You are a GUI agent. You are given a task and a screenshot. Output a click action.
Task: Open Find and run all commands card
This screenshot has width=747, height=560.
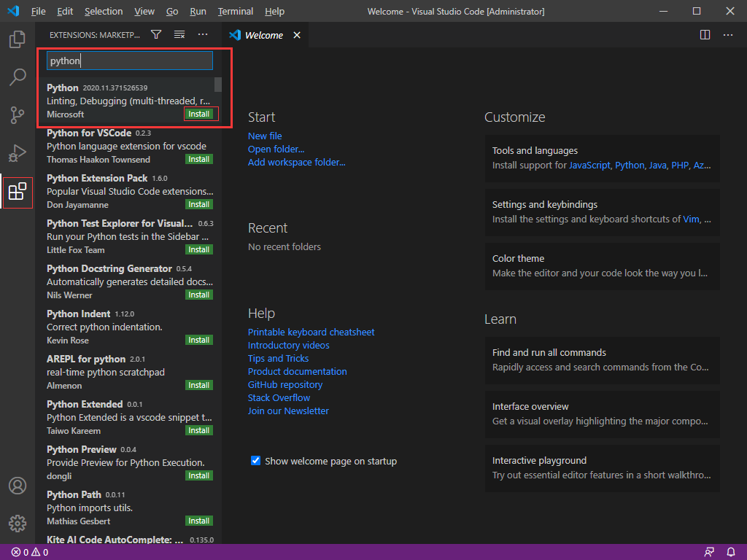point(602,360)
